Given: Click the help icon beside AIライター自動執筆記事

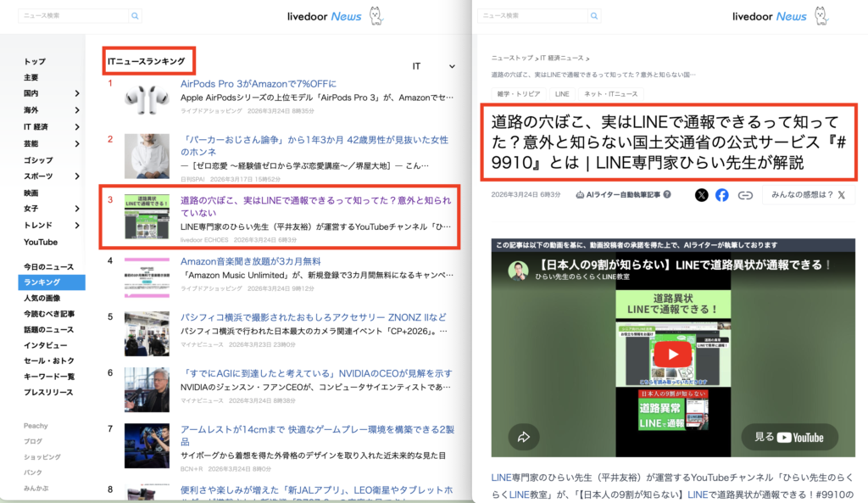Looking at the screenshot, I should (x=667, y=194).
